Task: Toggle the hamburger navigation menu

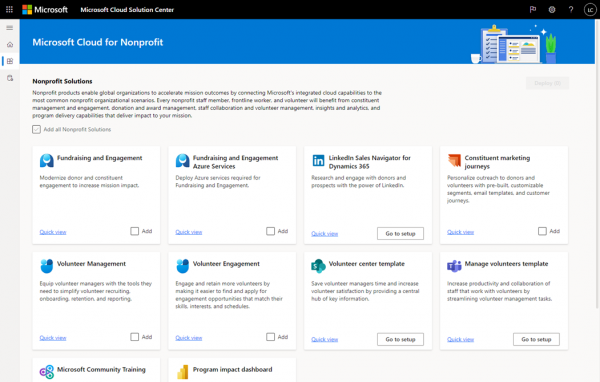Action: (10, 28)
